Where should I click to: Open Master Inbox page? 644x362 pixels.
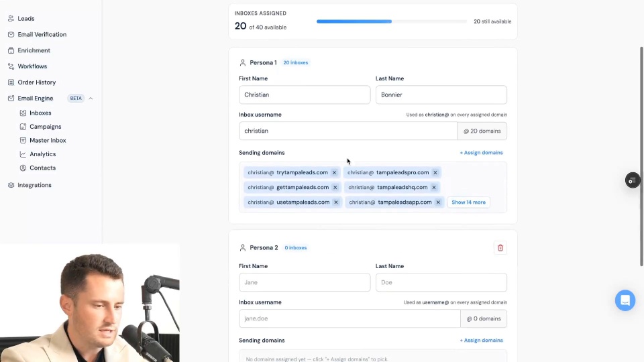48,140
